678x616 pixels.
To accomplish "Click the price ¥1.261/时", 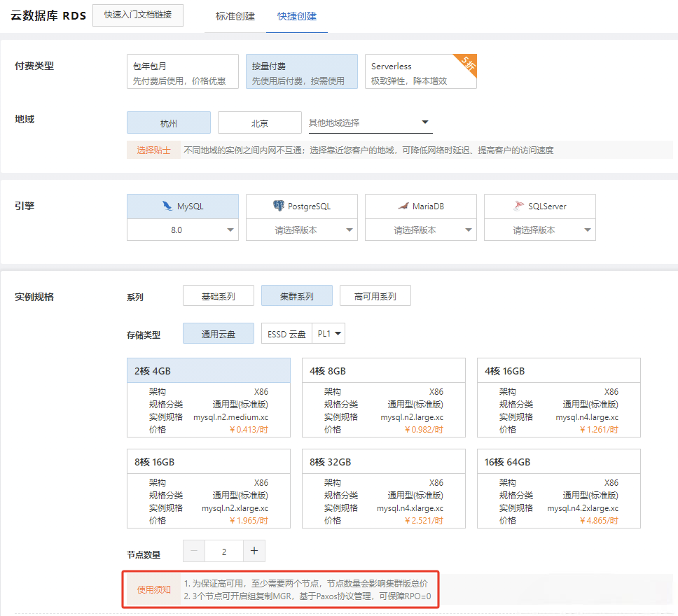I will point(599,429).
